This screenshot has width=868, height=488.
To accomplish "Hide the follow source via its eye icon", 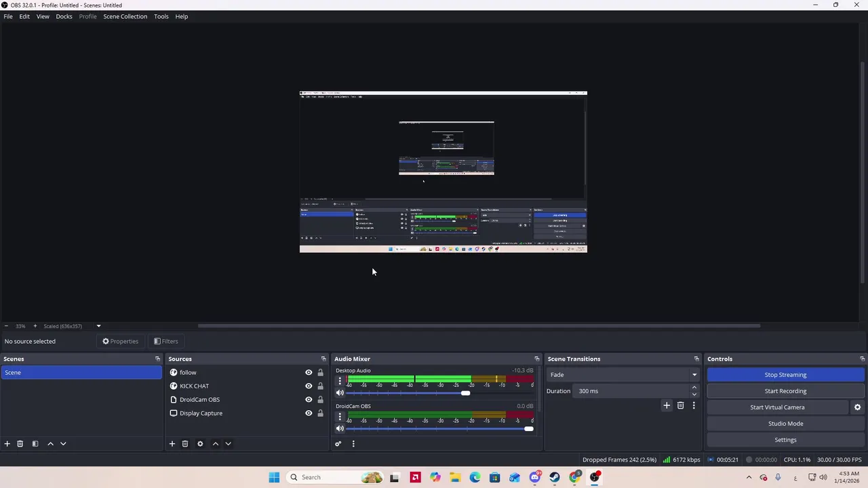I will [309, 373].
